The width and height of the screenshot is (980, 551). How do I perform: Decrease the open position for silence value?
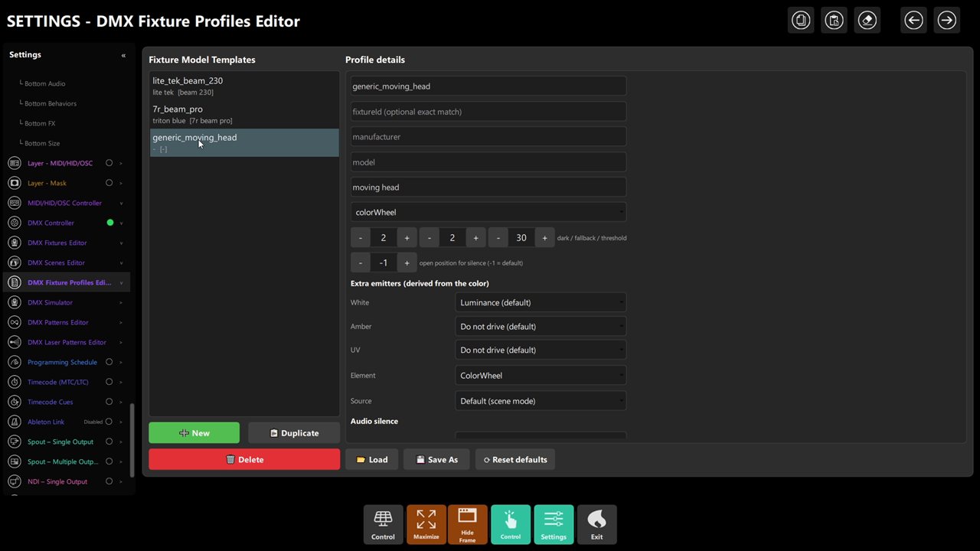361,262
